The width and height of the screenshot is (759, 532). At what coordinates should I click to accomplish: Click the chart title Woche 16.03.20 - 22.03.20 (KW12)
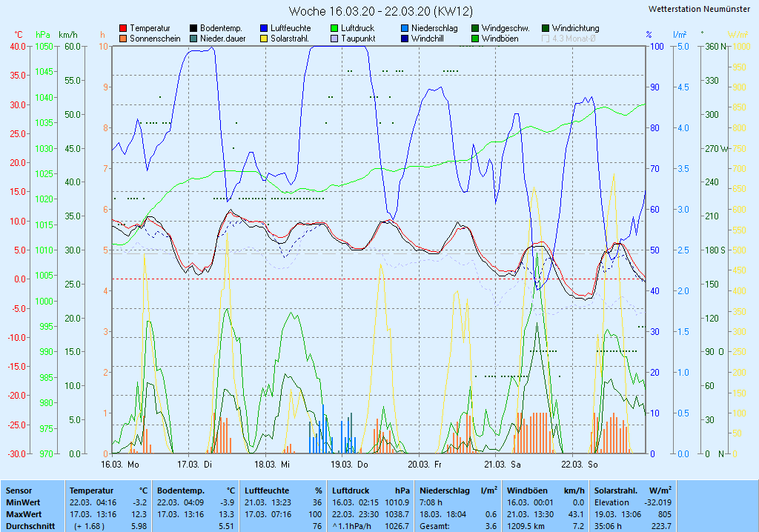click(x=380, y=11)
